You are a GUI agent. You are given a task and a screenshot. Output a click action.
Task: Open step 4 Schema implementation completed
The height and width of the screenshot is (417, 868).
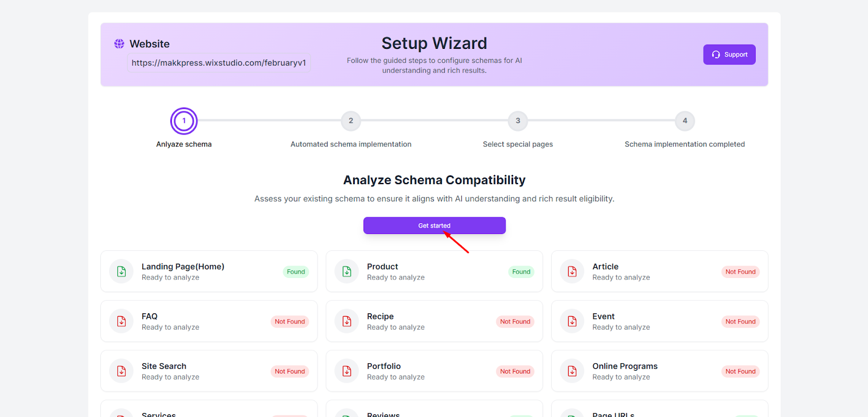685,121
